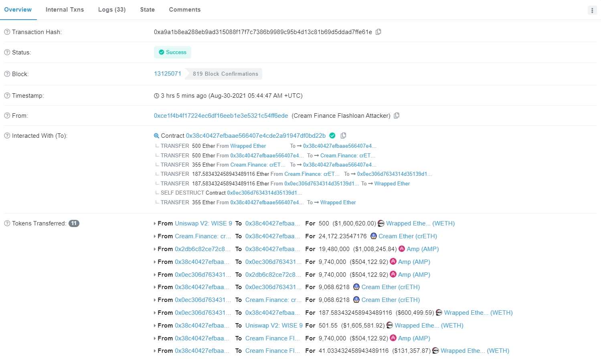Click Uniswap V2: WISE 9 recipient link

point(274,325)
